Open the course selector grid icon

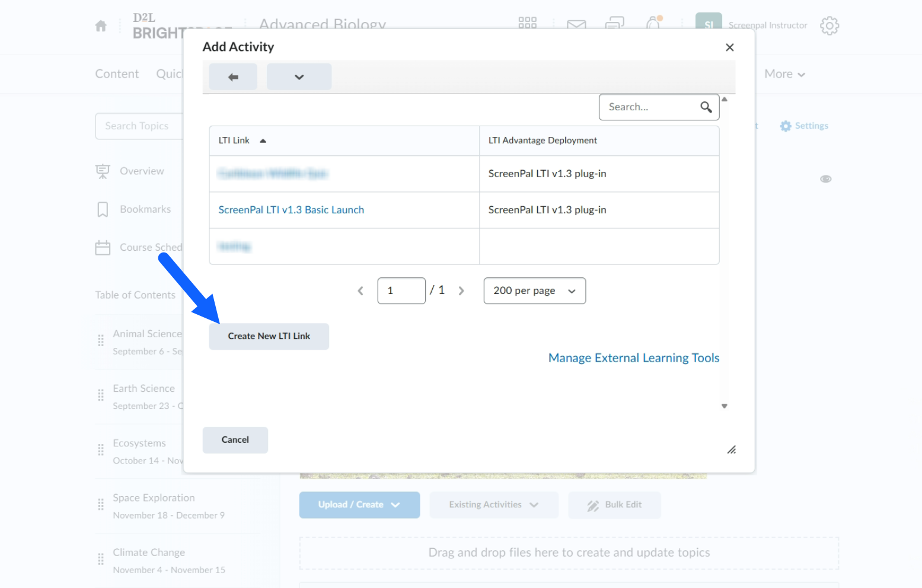[x=527, y=23]
